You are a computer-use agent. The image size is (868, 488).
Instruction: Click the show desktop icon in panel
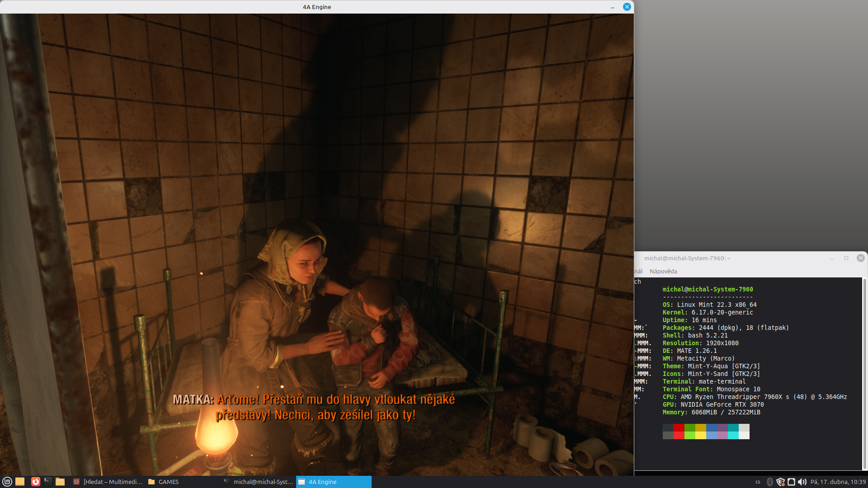(20, 482)
